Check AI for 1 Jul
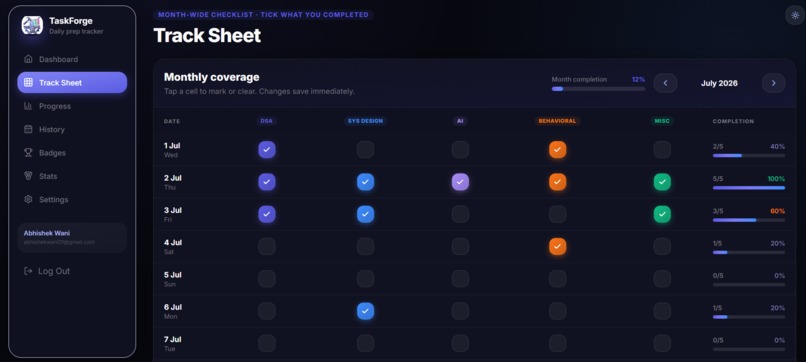 (460, 150)
